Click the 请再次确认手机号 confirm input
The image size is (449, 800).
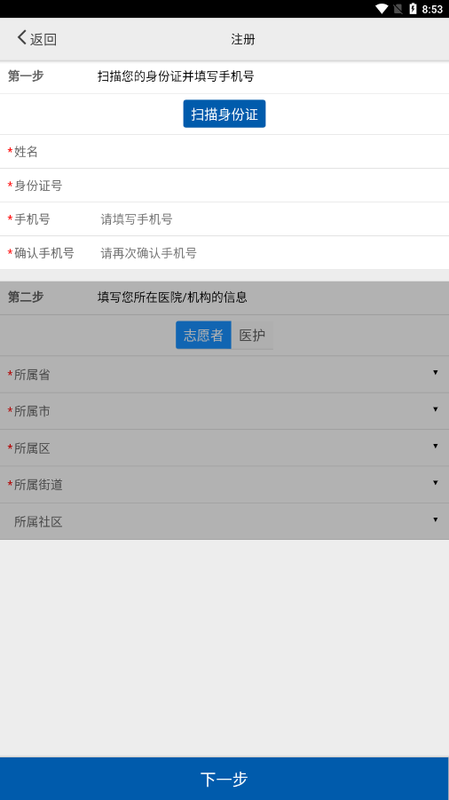coord(270,253)
